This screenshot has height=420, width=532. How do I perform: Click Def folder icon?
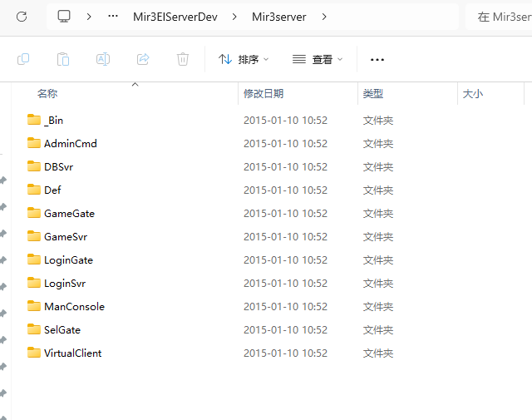pyautogui.click(x=34, y=190)
